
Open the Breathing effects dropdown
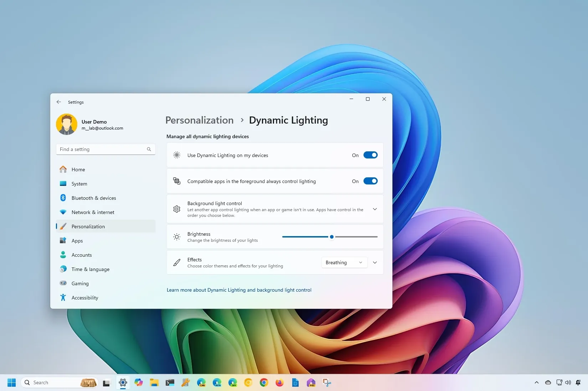click(x=344, y=262)
